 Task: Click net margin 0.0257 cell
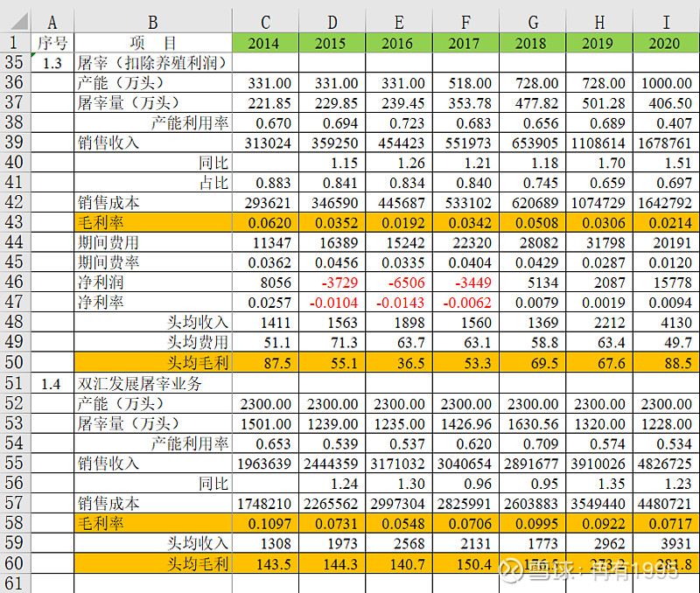(x=266, y=302)
